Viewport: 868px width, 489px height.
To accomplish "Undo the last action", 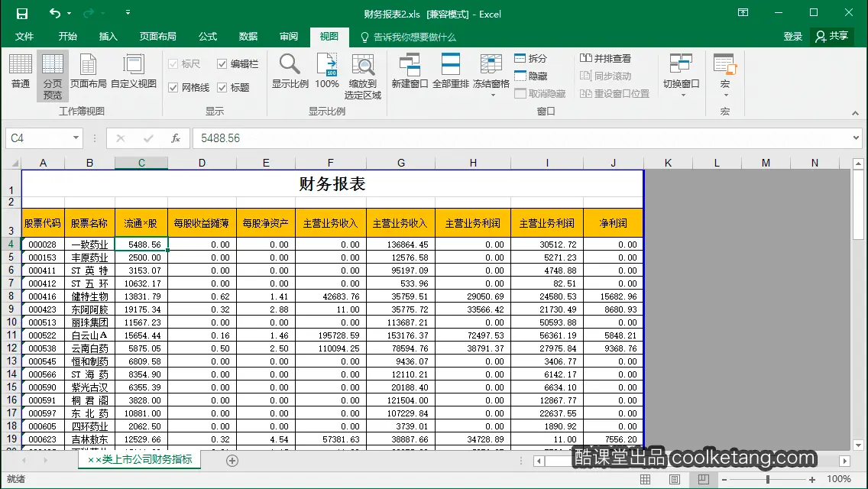I will pos(54,13).
